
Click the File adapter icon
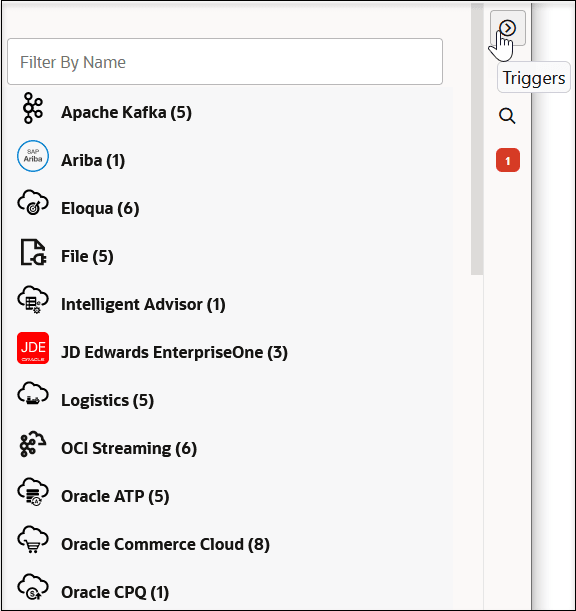(34, 252)
